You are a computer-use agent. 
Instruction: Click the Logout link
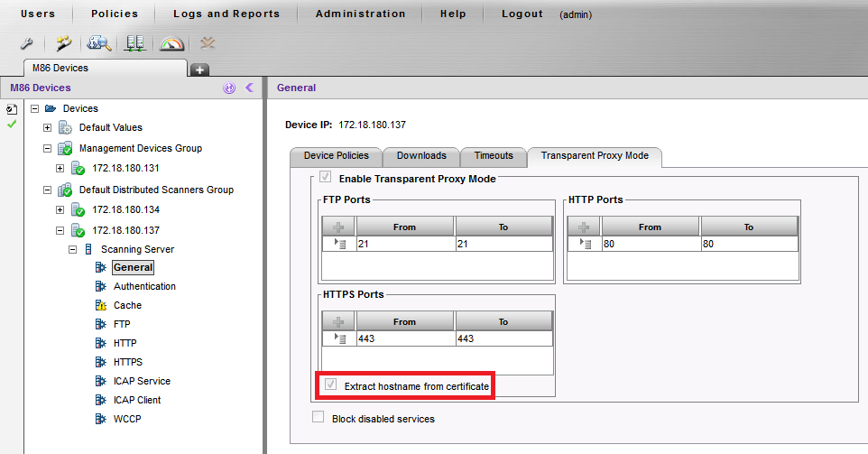[522, 14]
